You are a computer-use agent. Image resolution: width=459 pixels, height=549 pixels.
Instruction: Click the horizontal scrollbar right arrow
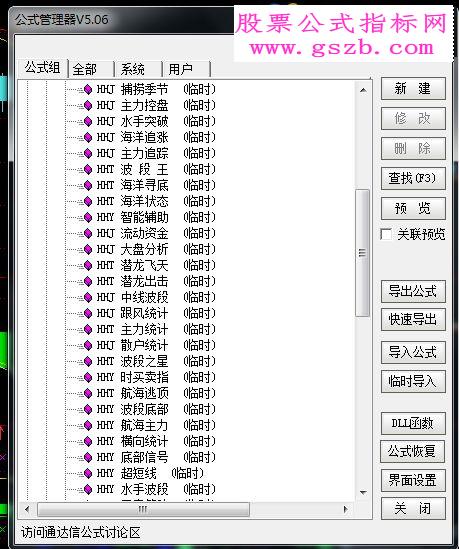[x=346, y=509]
